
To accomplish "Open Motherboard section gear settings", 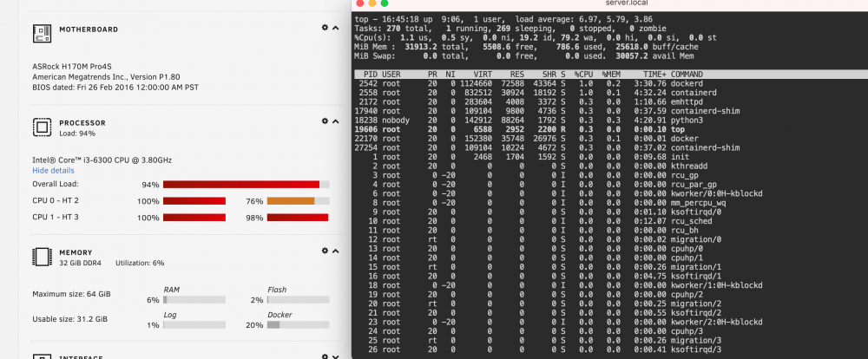I will point(325,28).
